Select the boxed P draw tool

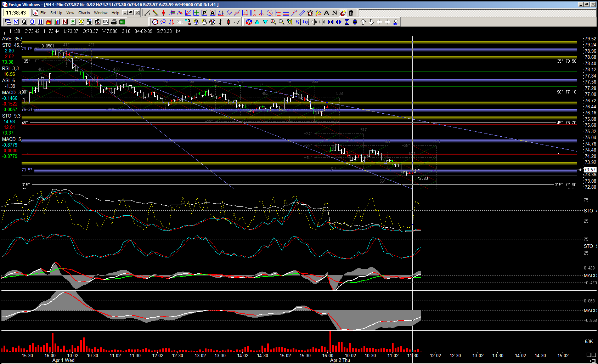click(x=204, y=13)
